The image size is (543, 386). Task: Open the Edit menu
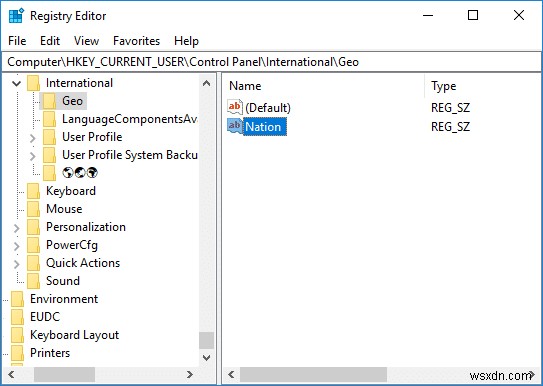(50, 41)
